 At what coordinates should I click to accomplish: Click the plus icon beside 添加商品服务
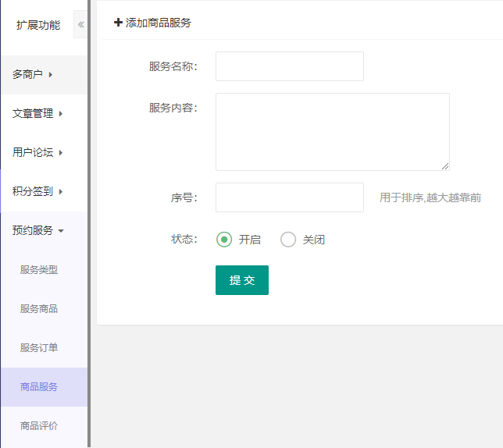[118, 23]
